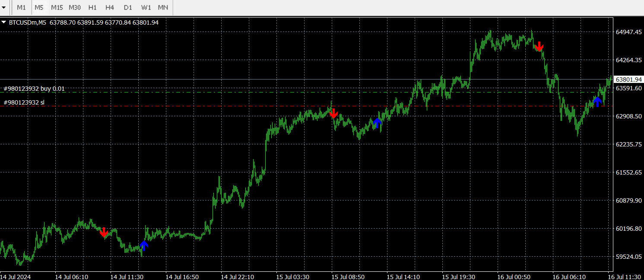Set chart to M30 timeframe

click(74, 7)
